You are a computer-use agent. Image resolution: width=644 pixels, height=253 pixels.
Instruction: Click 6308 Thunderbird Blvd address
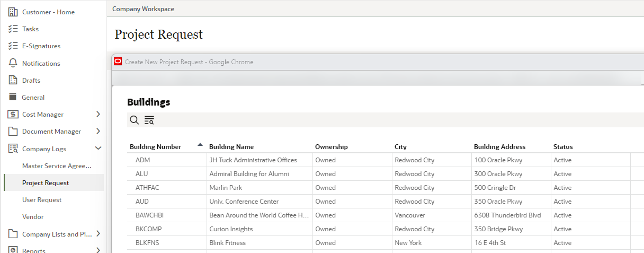tap(507, 215)
